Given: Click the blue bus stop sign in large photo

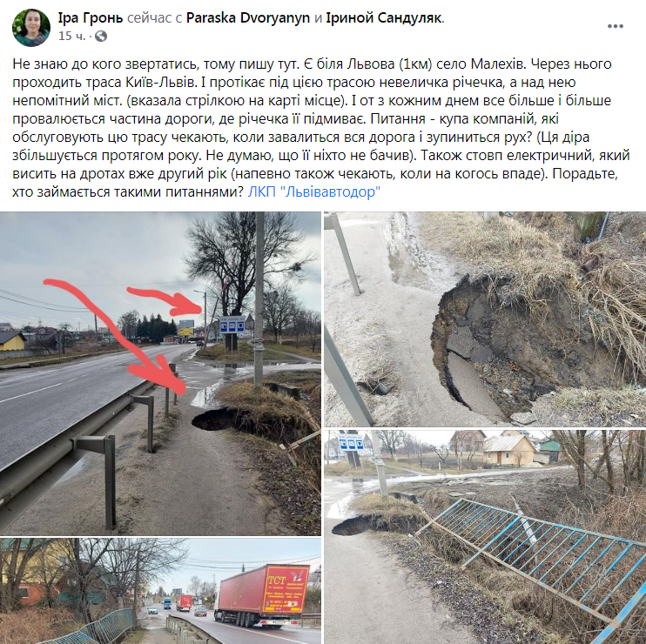Looking at the screenshot, I should 232,325.
